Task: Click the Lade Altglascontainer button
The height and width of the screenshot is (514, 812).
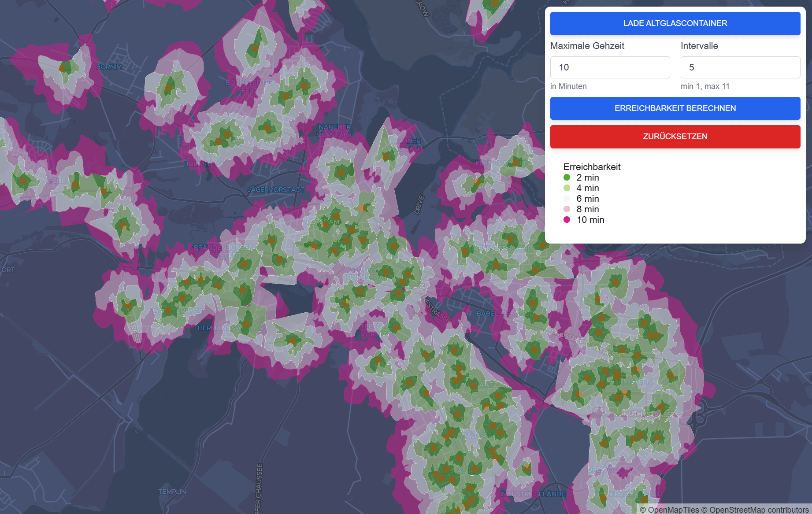Action: tap(675, 23)
